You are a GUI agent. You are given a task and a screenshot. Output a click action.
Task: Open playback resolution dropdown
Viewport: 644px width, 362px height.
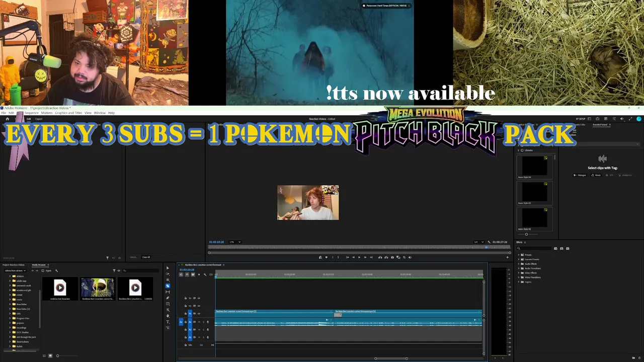(478, 242)
